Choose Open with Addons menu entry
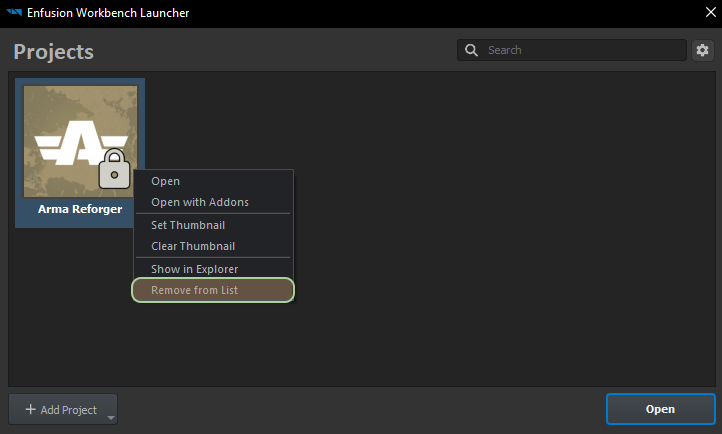Image resolution: width=722 pixels, height=434 pixels. [x=214, y=202]
